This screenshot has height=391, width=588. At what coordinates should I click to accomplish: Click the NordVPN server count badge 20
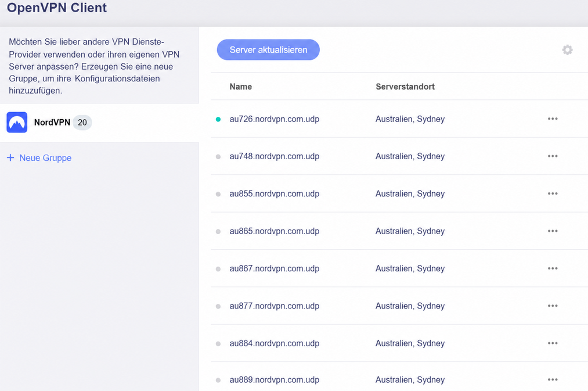pyautogui.click(x=82, y=123)
